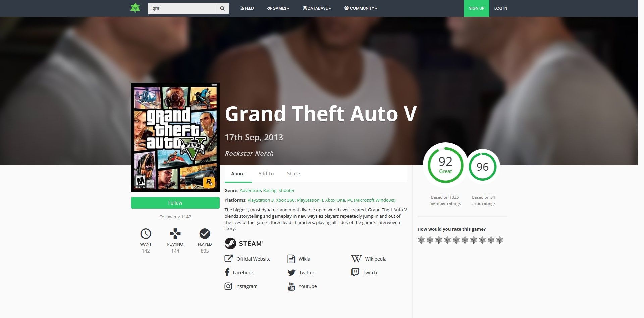
Task: Toggle Playing status with gamepad icon
Action: [x=175, y=234]
